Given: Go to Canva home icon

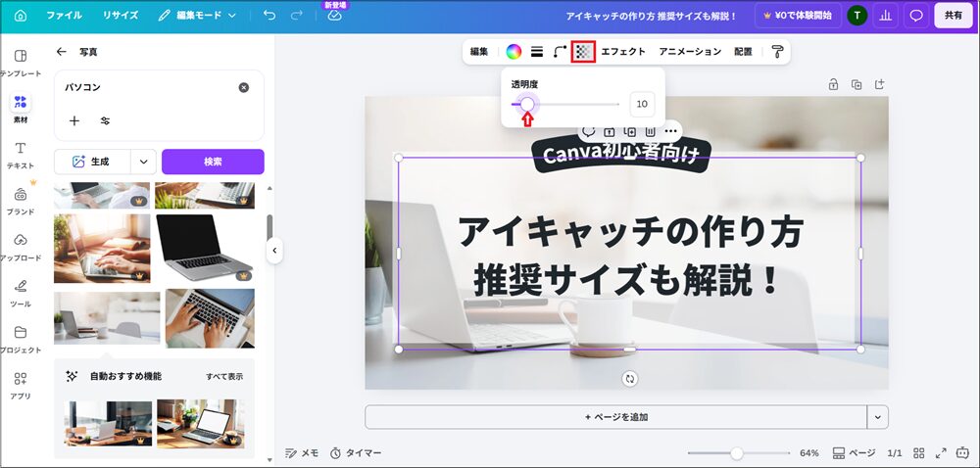Looking at the screenshot, I should pos(21,16).
